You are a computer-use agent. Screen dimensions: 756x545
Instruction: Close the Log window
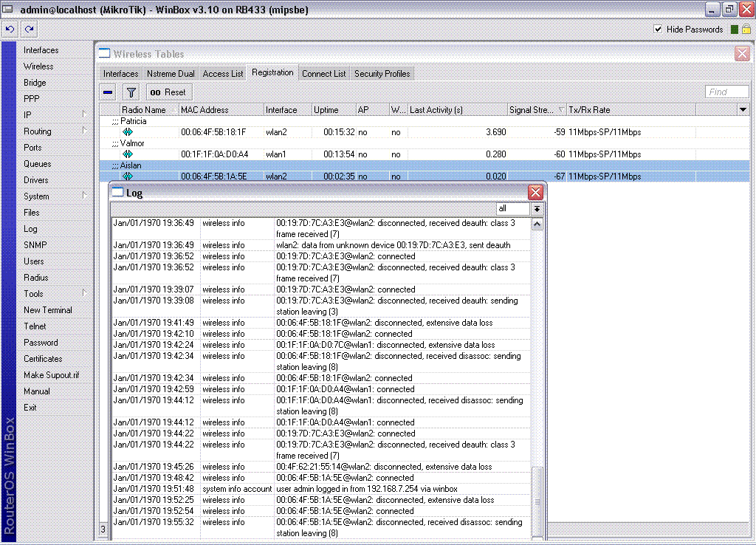(536, 193)
